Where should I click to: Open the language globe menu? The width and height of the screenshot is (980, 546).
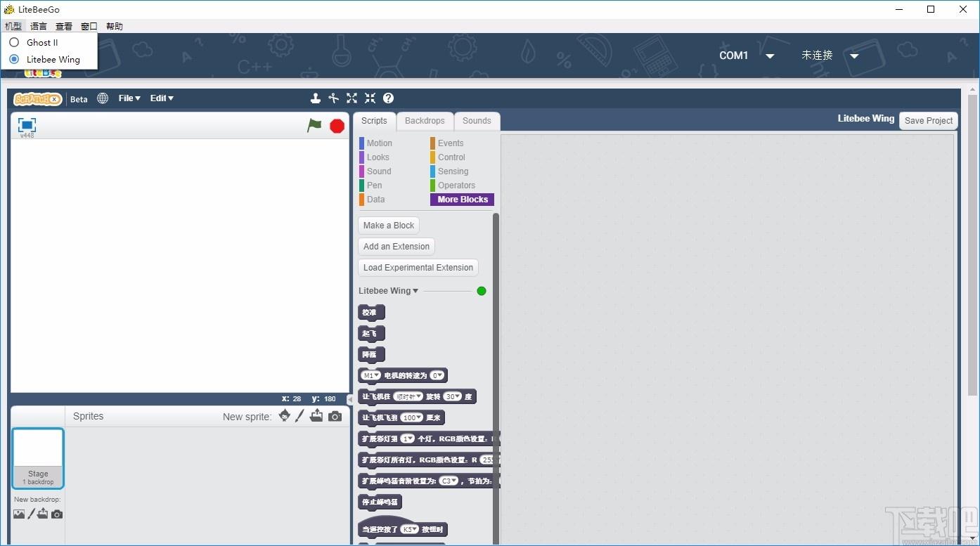[x=103, y=98]
